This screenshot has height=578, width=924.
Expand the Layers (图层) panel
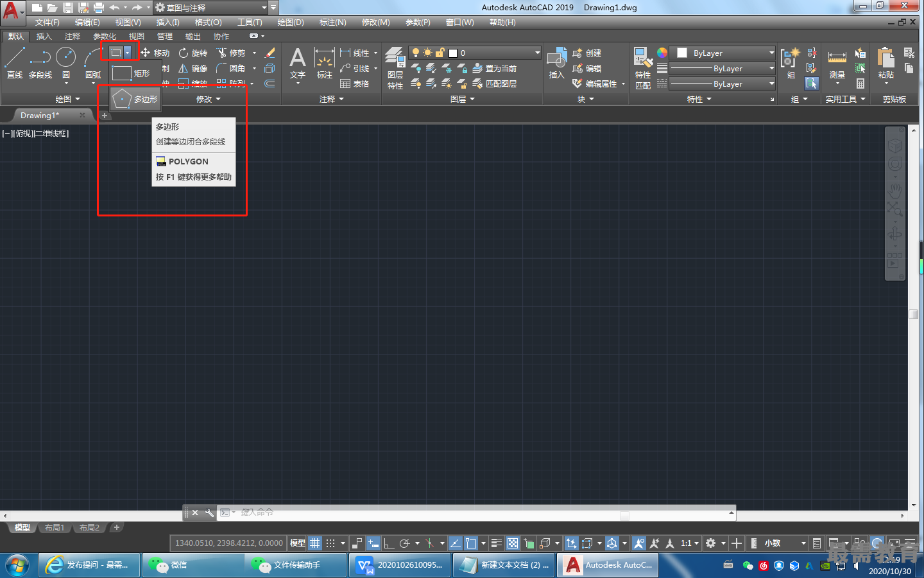[462, 99]
